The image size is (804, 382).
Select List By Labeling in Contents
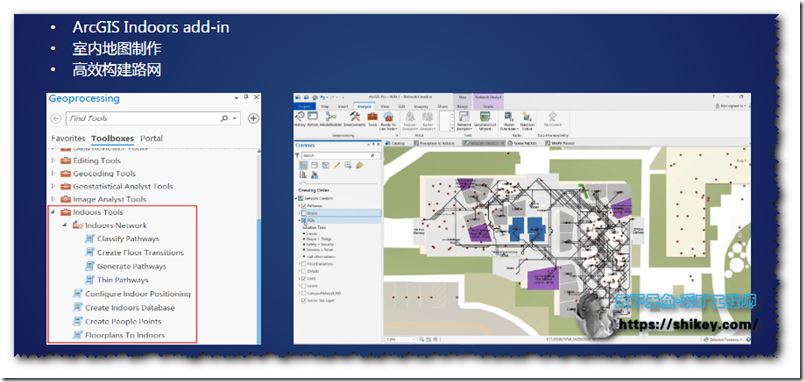pos(359,165)
